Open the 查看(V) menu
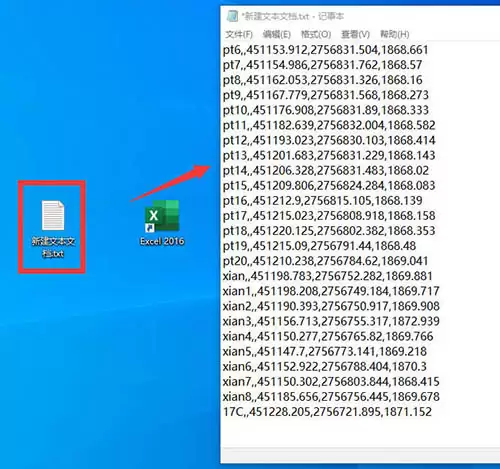The height and width of the screenshot is (469, 500). (355, 34)
